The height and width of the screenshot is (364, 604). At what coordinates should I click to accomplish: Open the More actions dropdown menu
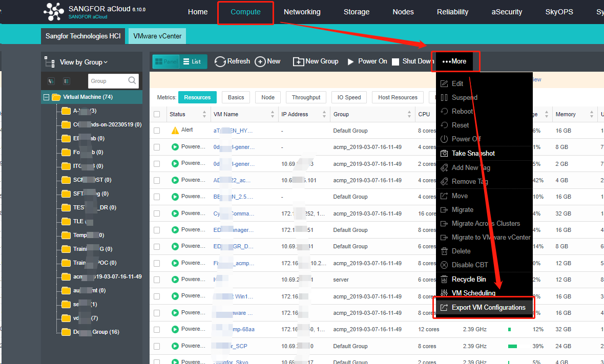tap(454, 61)
